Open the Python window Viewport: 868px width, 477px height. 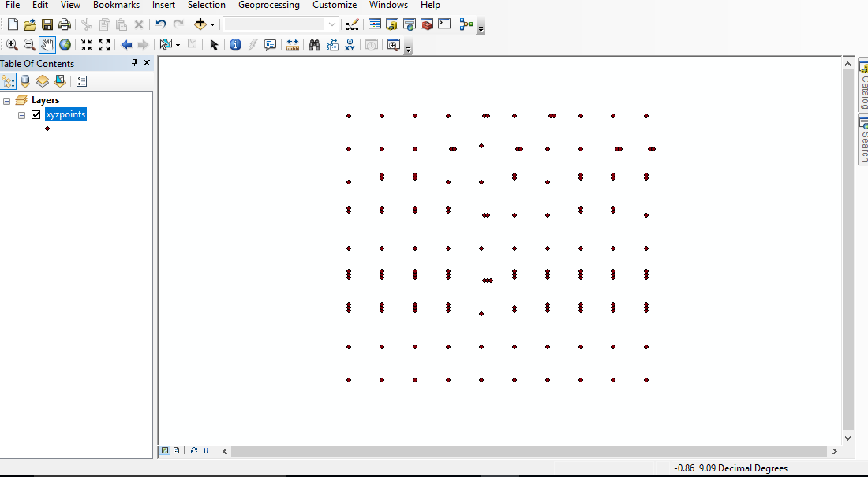tap(444, 24)
